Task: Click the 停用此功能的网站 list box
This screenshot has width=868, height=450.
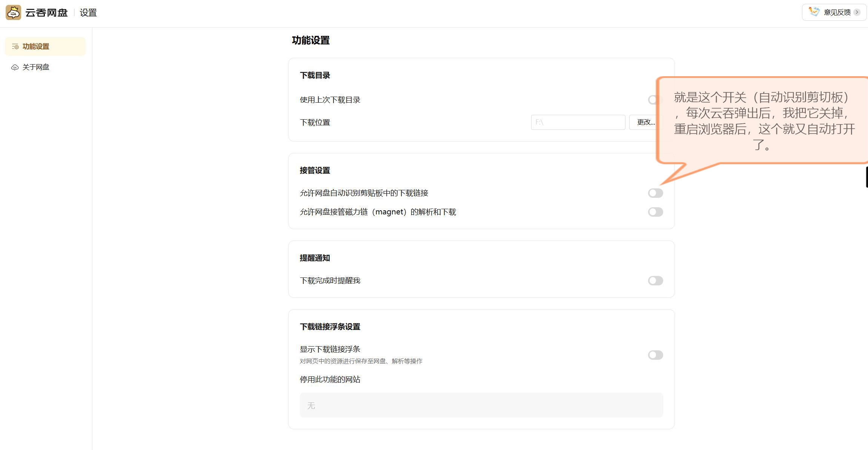Action: click(481, 405)
